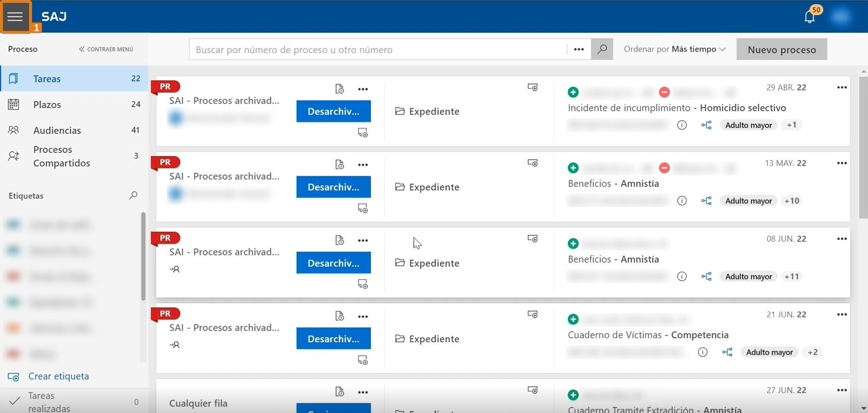Click 'Incidente de incumplimiento - Homicidio selectivo' text
The width and height of the screenshot is (868, 413).
click(x=677, y=108)
